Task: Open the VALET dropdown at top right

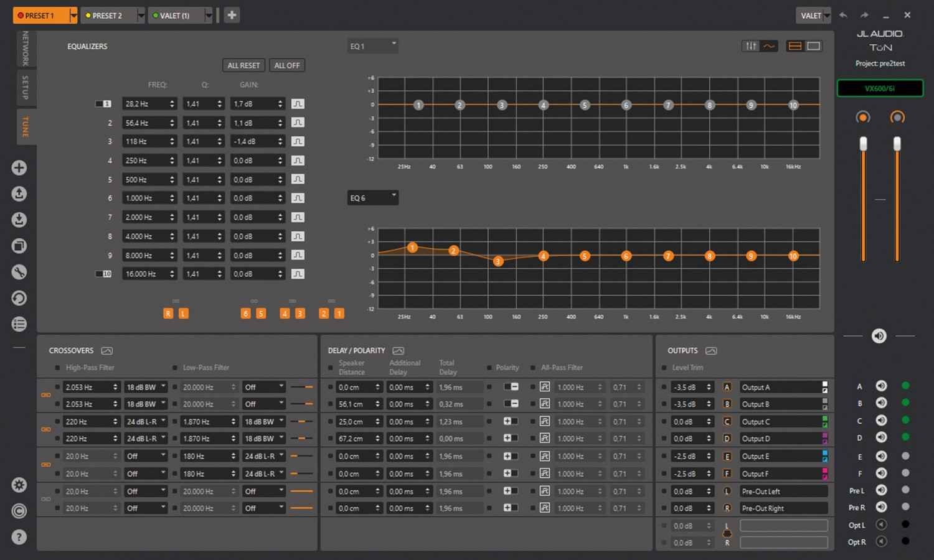Action: click(x=814, y=16)
